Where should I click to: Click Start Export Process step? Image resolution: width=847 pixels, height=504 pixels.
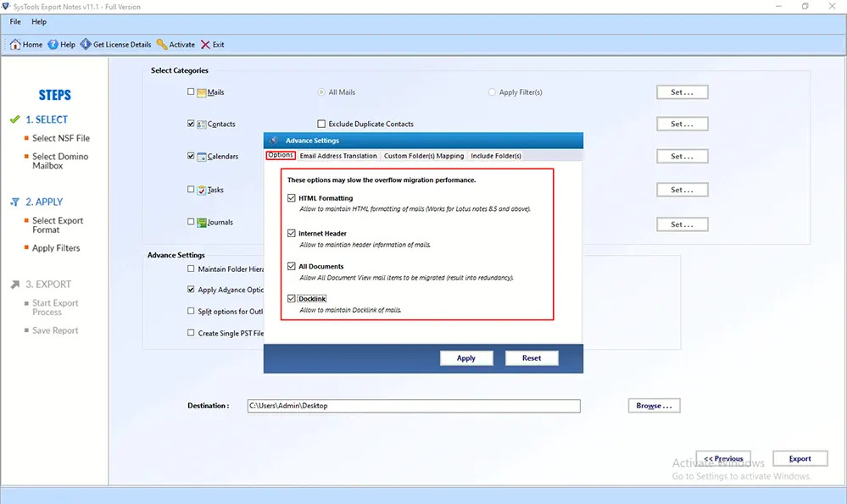click(x=55, y=307)
